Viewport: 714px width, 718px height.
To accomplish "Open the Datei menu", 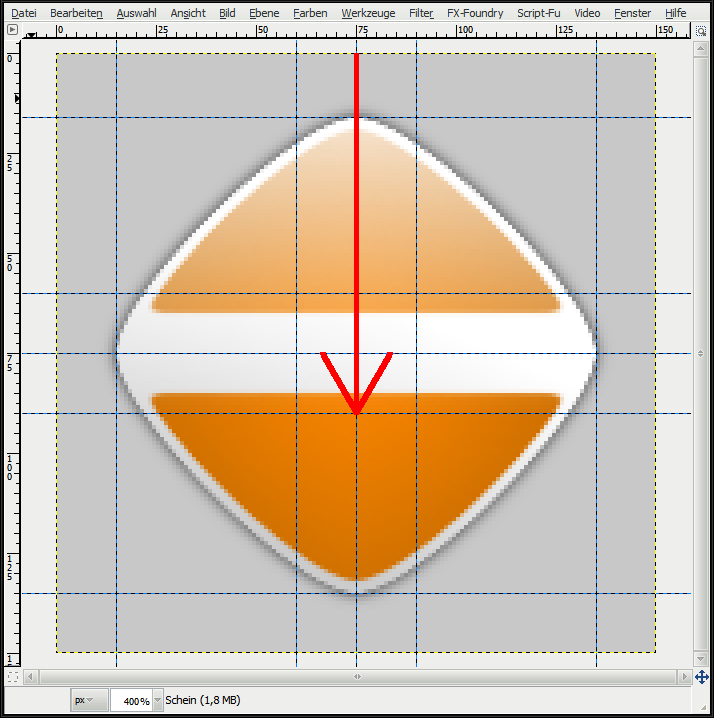I will (x=24, y=13).
